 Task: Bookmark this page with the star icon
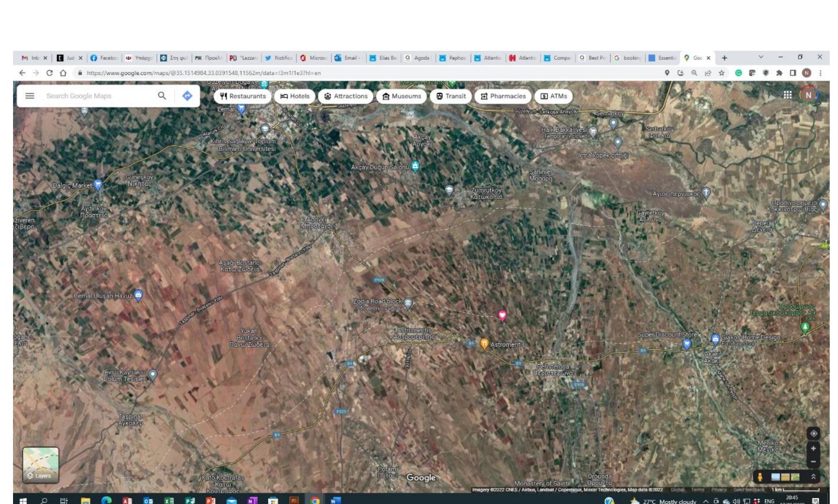click(x=721, y=73)
